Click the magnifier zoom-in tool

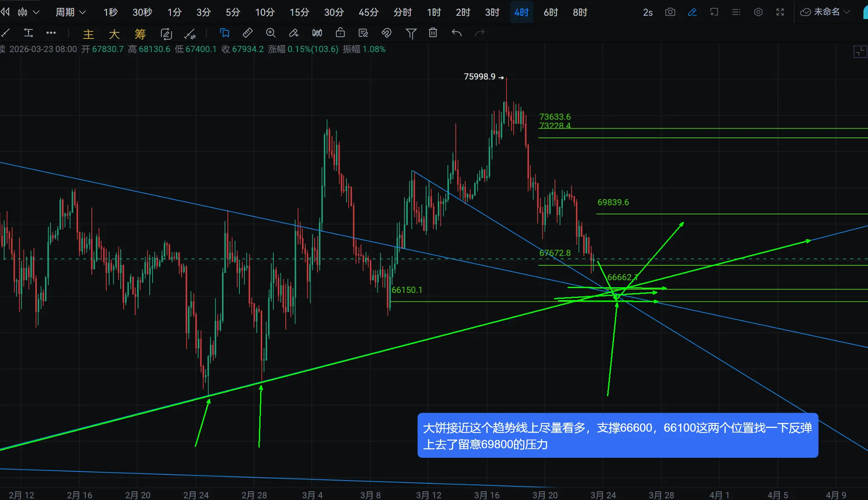click(270, 33)
